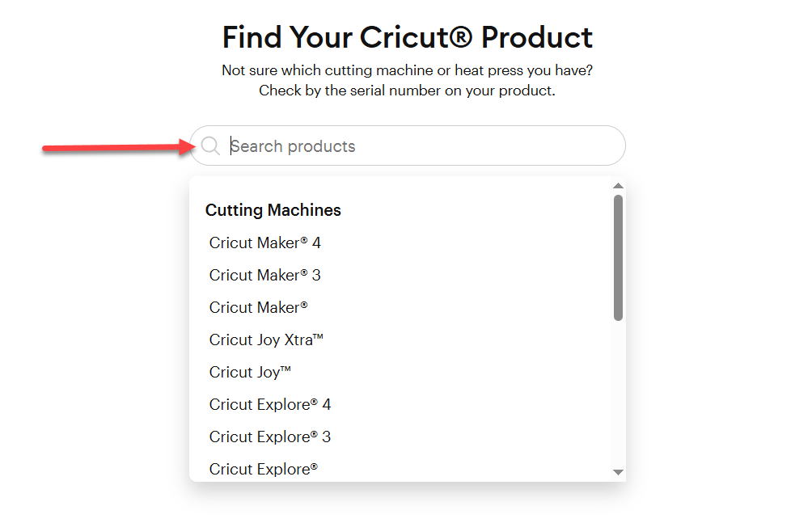The width and height of the screenshot is (812, 523).
Task: Click the magnifying glass search icon
Action: [210, 146]
